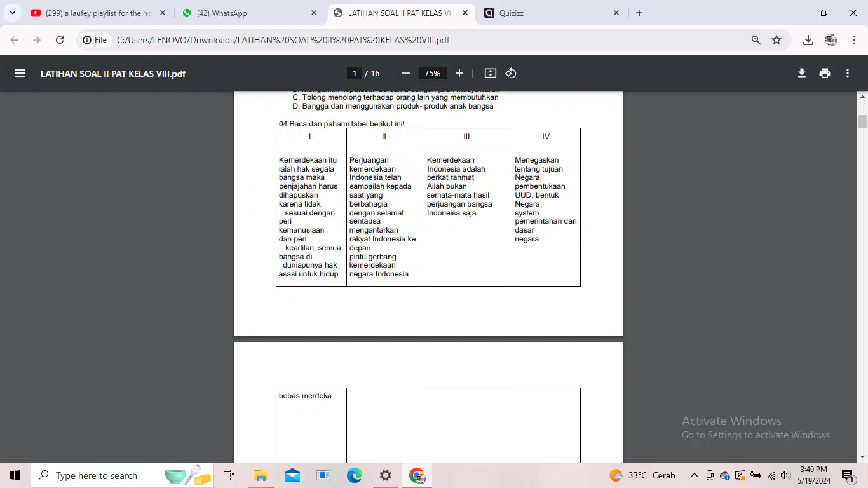The image size is (868, 488).
Task: Open Settings gear on the taskbar
Action: pyautogui.click(x=386, y=475)
